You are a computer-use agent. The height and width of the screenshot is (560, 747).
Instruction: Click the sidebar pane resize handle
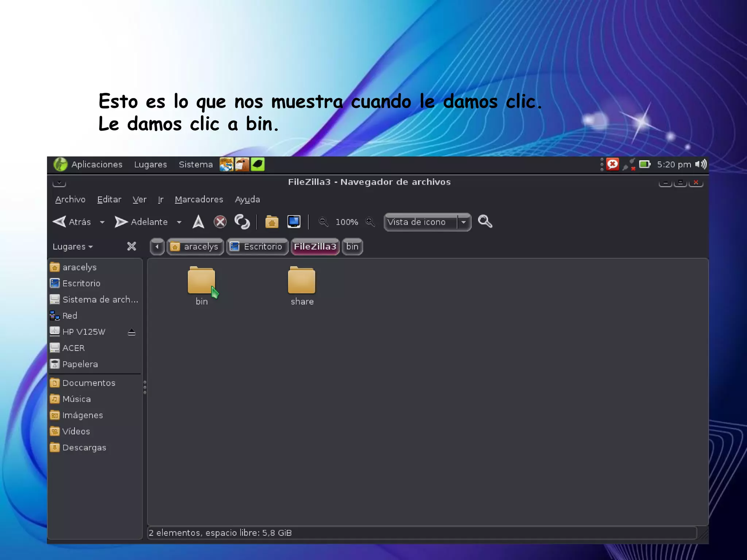click(145, 387)
